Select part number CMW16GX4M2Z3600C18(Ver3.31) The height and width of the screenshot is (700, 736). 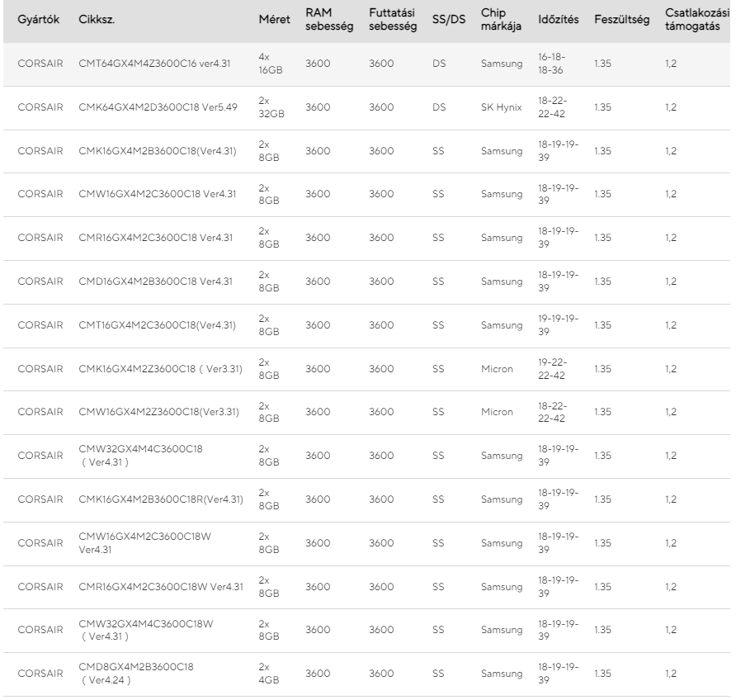pyautogui.click(x=158, y=412)
